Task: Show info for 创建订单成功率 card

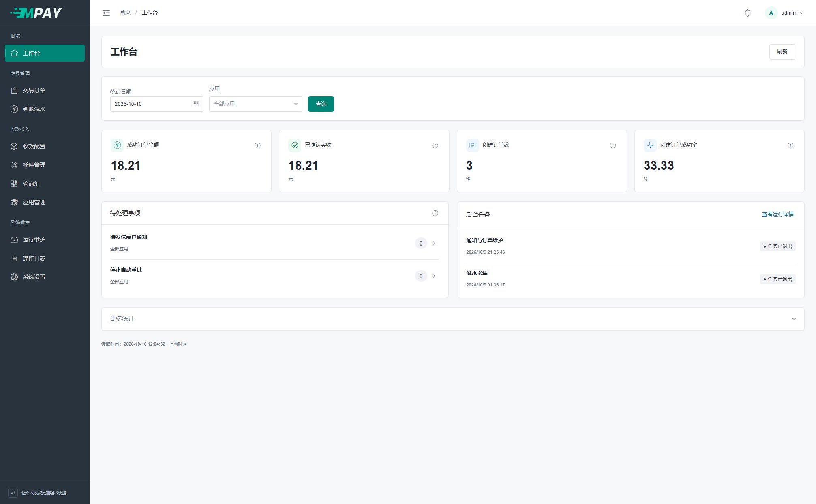Action: (x=790, y=145)
